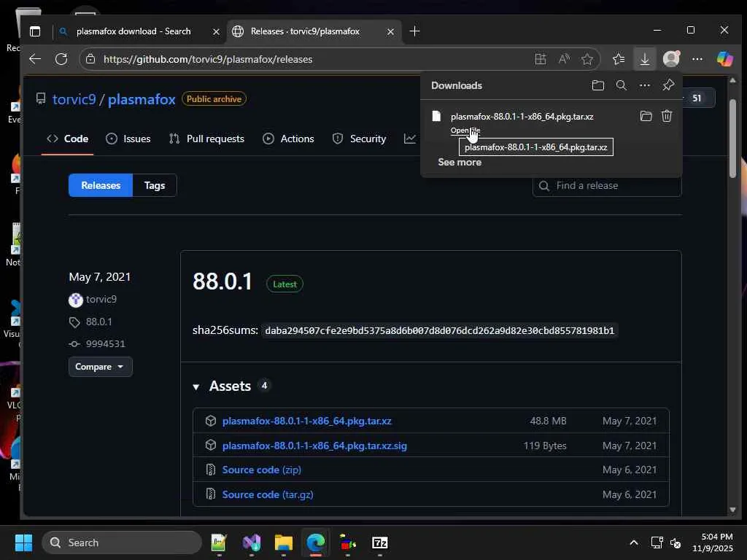Viewport: 747px width, 560px height.
Task: Show hidden system tray icons
Action: pos(634,542)
